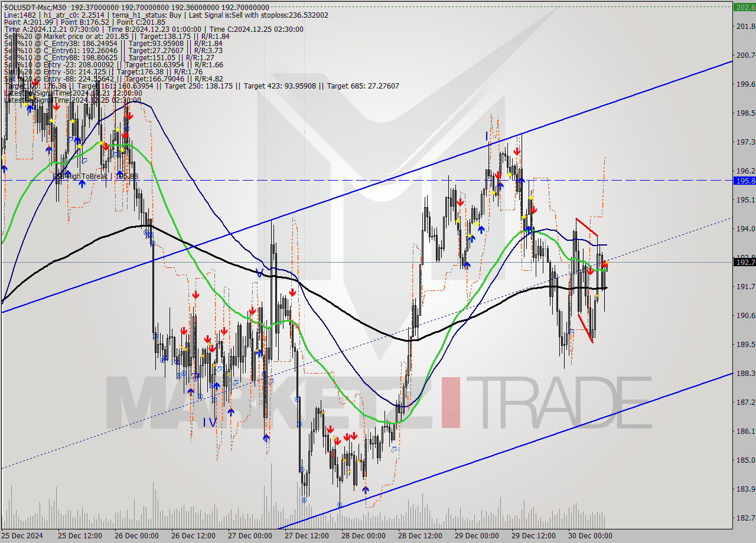This screenshot has width=756, height=543.
Task: Click the 198.5 price axis label
Action: coord(746,113)
